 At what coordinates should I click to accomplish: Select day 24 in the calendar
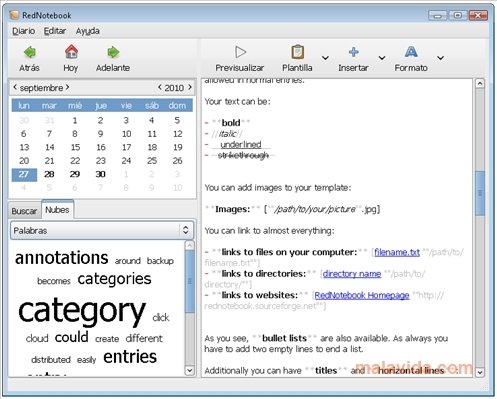(x=126, y=161)
